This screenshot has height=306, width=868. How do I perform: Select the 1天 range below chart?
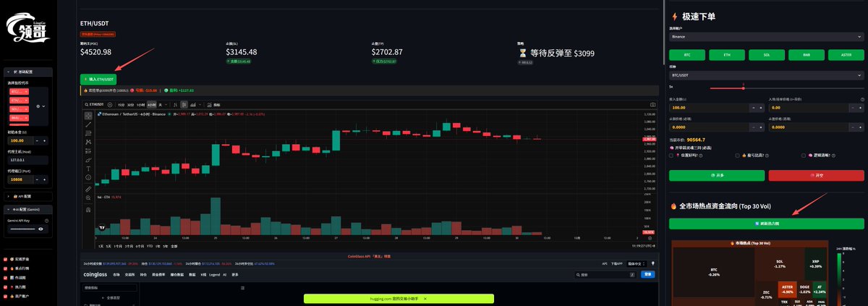(100, 246)
